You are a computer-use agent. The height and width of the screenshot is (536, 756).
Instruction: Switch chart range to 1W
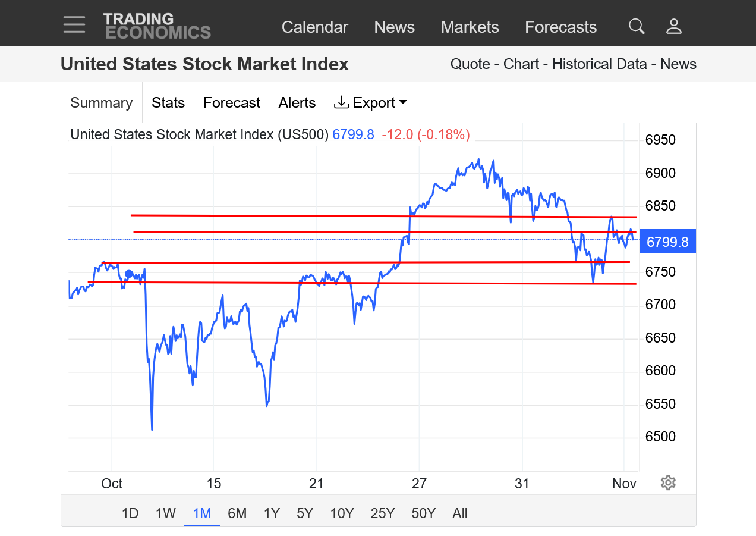pos(165,513)
